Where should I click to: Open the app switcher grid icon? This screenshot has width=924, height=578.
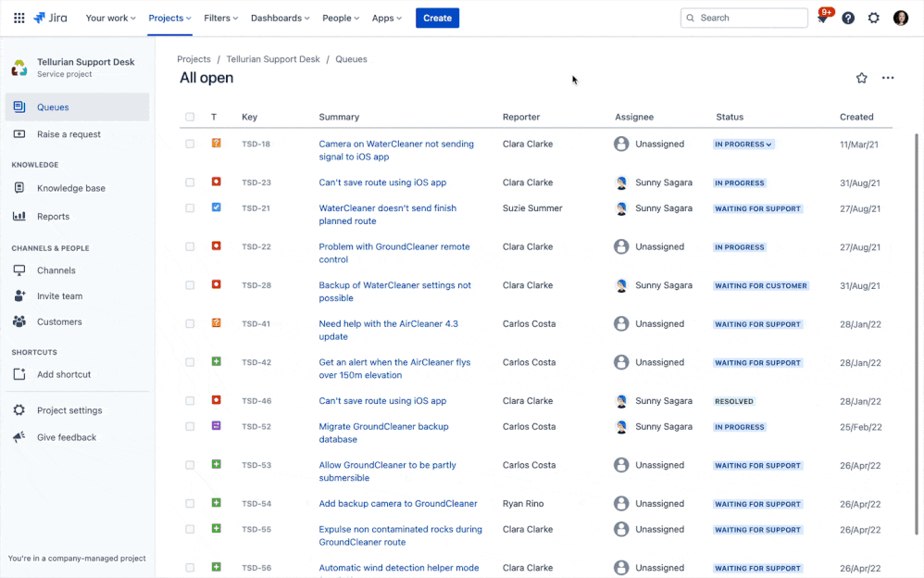coord(19,18)
